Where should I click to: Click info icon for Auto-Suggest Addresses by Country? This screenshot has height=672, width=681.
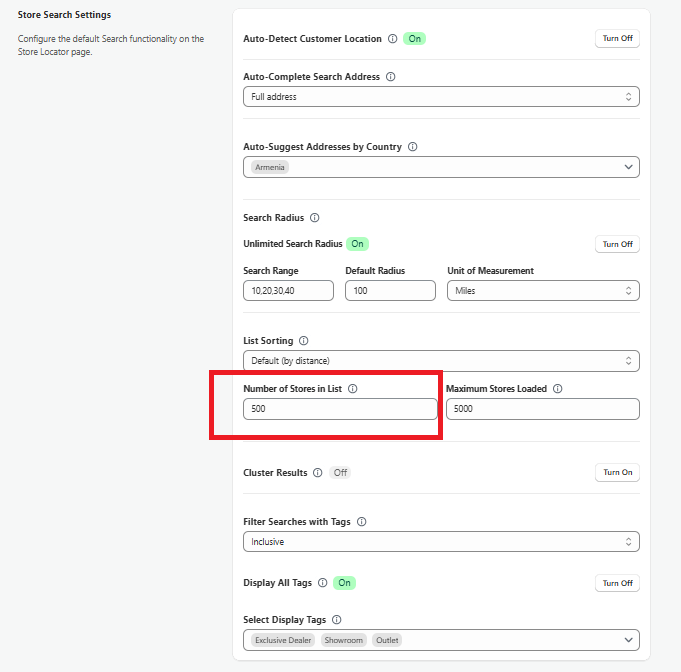click(x=412, y=147)
